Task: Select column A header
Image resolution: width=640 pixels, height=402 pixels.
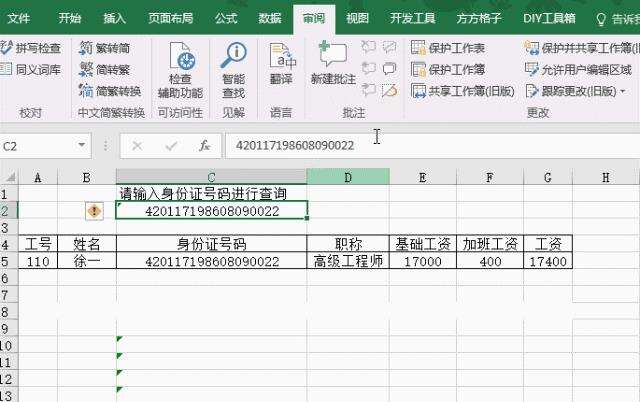Action: [38, 178]
